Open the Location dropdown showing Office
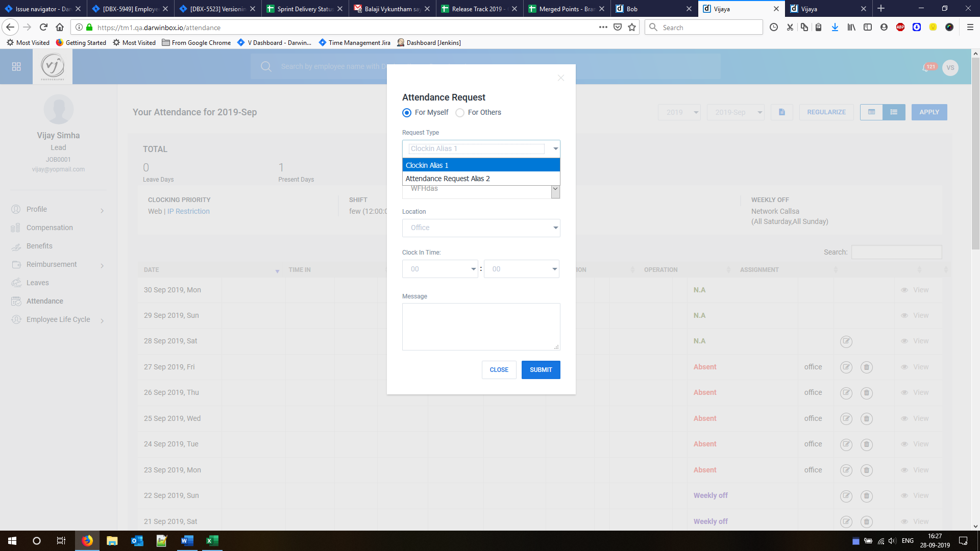This screenshot has height=551, width=980. pos(481,228)
